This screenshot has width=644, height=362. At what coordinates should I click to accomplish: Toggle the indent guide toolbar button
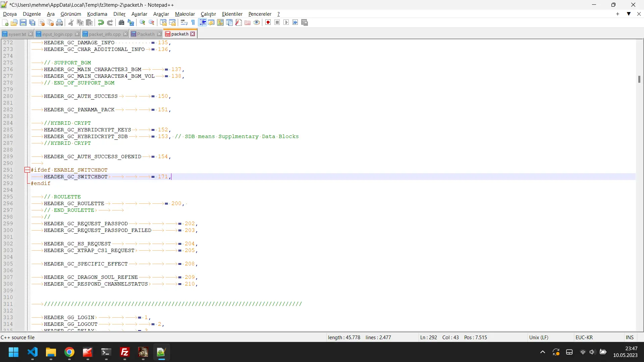click(x=202, y=22)
